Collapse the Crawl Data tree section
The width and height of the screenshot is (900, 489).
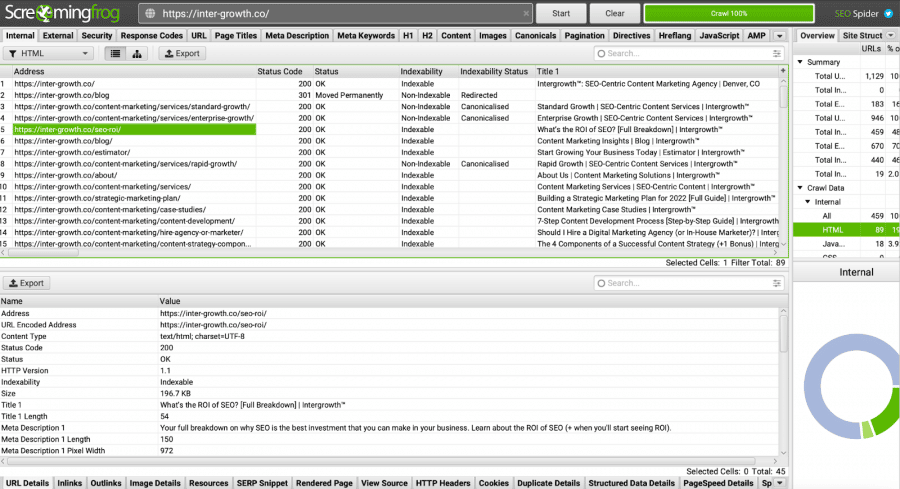tap(800, 188)
